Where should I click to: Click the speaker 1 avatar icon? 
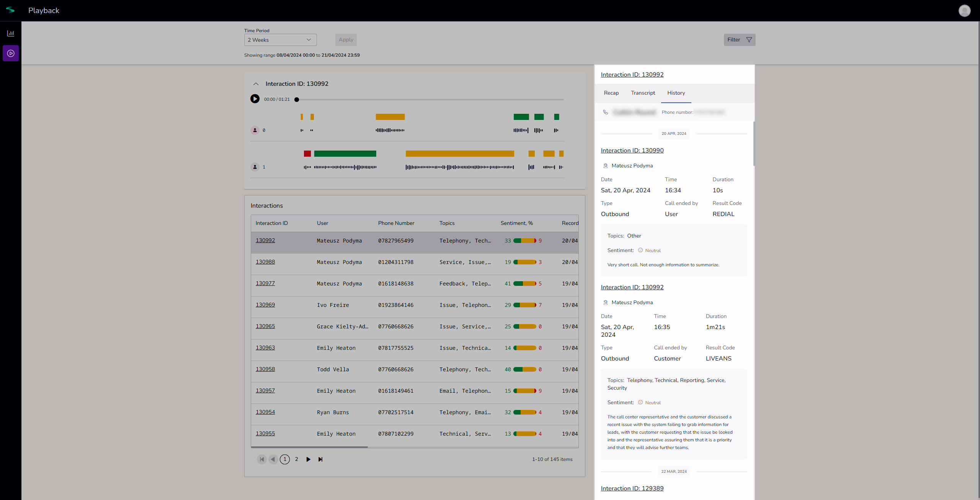click(x=255, y=167)
